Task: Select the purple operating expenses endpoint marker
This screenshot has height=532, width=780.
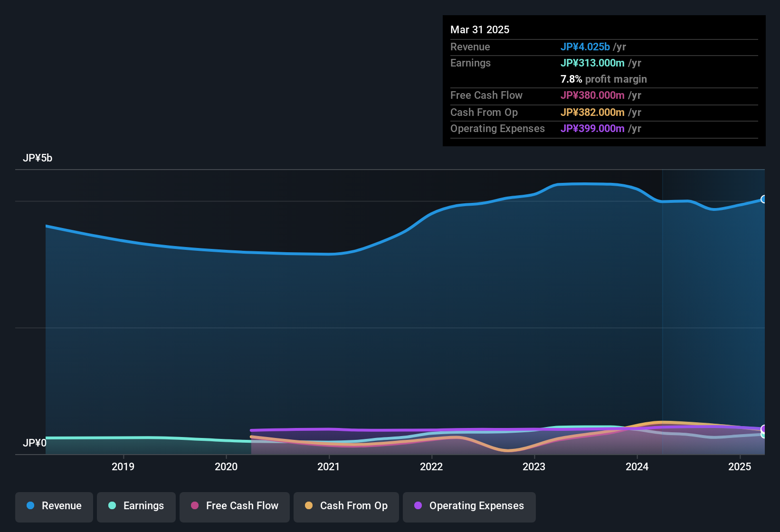Action: pyautogui.click(x=764, y=428)
